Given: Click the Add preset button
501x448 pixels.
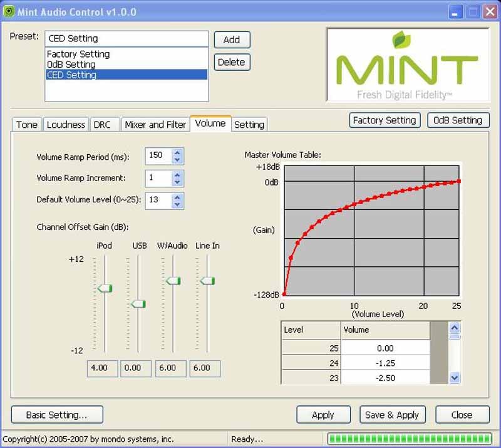Looking at the screenshot, I should pyautogui.click(x=232, y=39).
